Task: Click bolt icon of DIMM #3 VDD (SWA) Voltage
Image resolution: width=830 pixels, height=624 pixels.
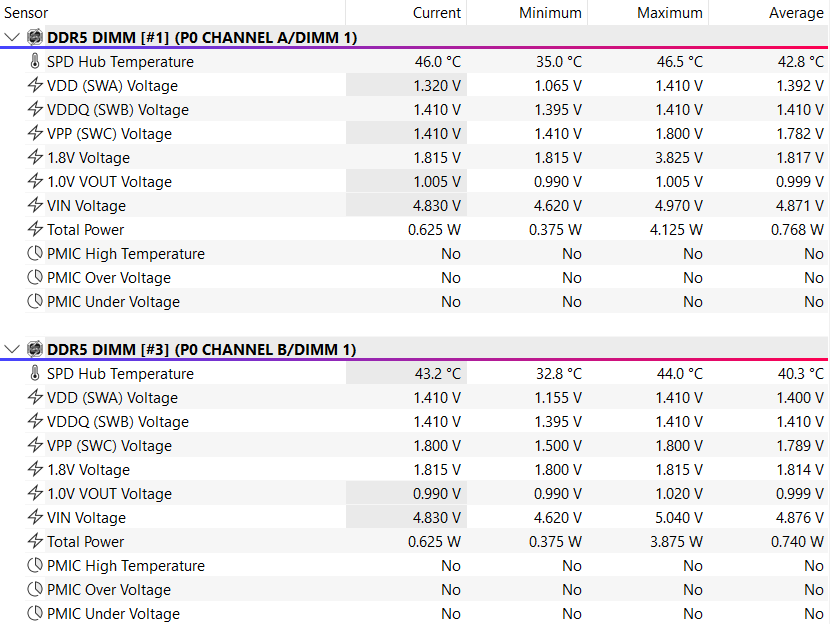Action: point(35,397)
